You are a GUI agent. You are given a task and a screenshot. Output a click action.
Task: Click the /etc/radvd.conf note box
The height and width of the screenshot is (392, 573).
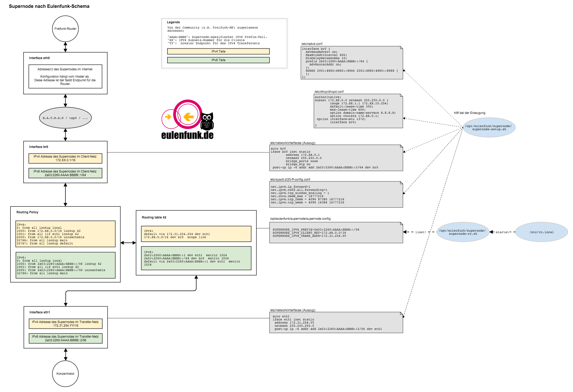352,63
